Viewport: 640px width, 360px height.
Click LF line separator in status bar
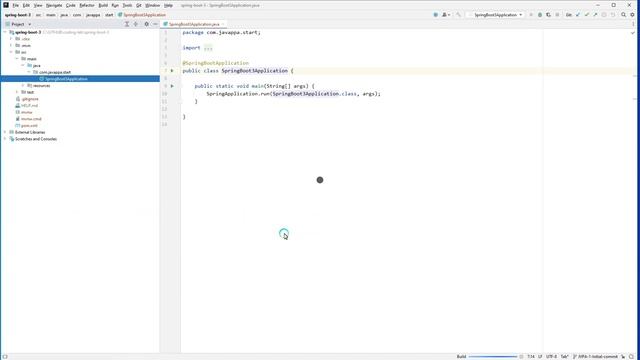(x=540, y=356)
